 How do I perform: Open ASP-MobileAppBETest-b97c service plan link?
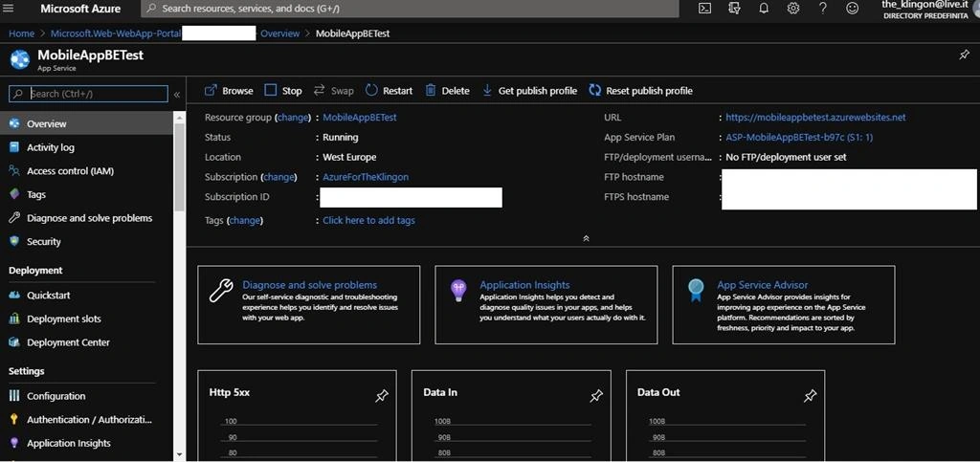point(799,138)
